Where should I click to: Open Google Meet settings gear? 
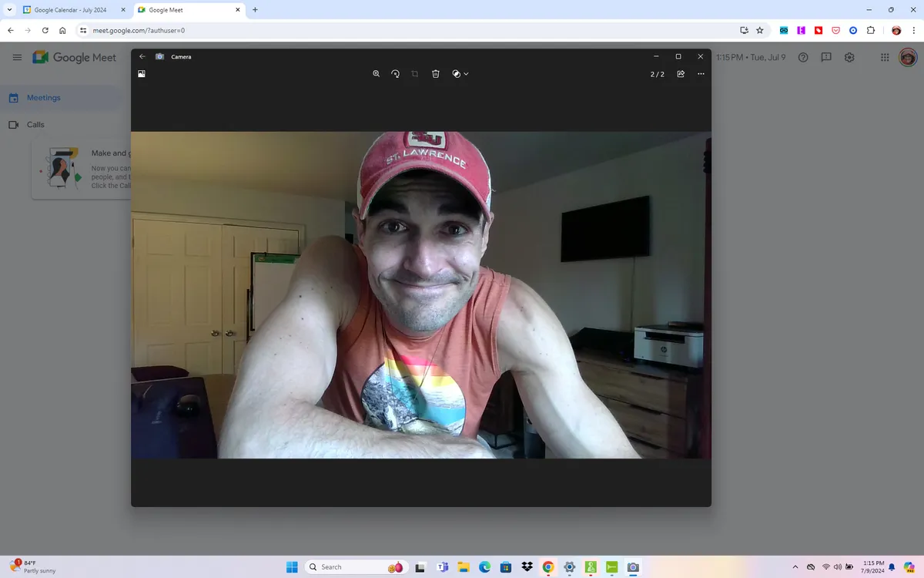point(849,58)
